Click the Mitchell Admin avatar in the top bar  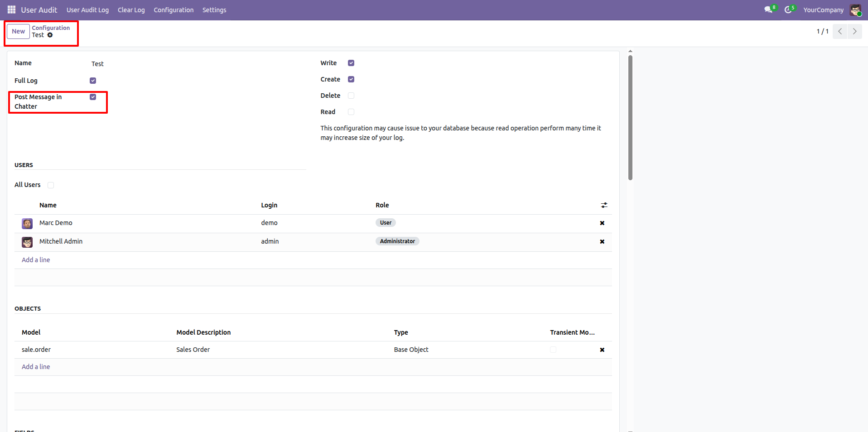pyautogui.click(x=855, y=10)
